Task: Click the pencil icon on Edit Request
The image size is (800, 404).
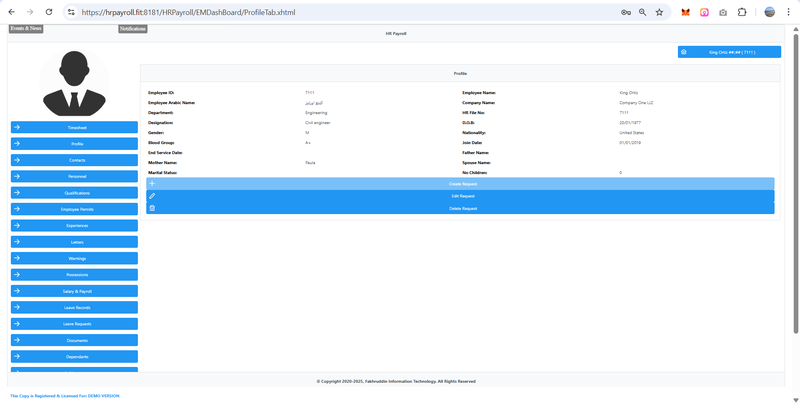Action: 152,196
